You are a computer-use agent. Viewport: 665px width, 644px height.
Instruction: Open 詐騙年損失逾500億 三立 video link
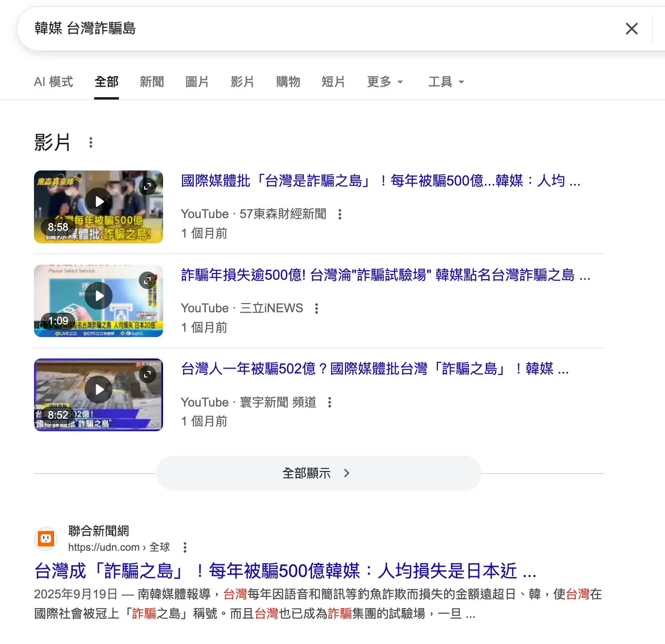pyautogui.click(x=385, y=275)
